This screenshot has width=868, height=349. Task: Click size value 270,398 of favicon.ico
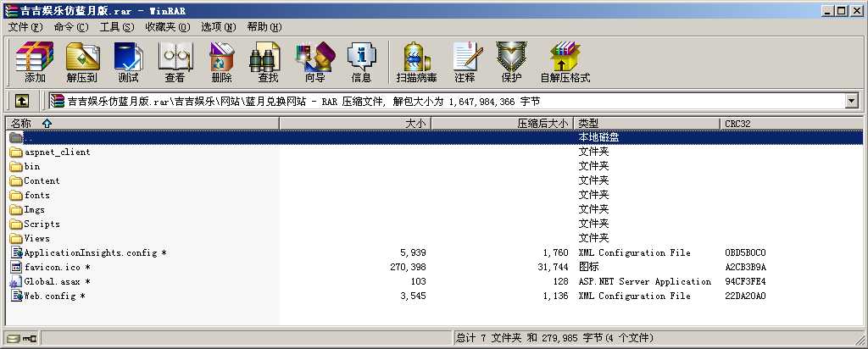(408, 267)
